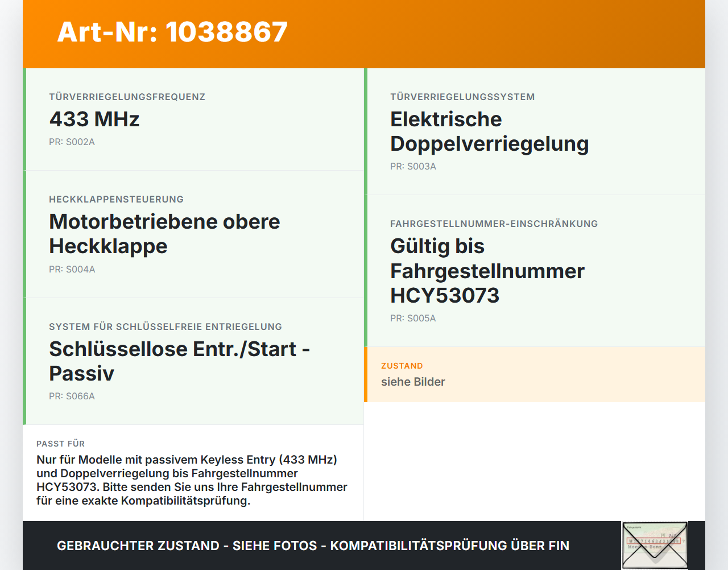Click the PR: S002A code

pos(72,142)
